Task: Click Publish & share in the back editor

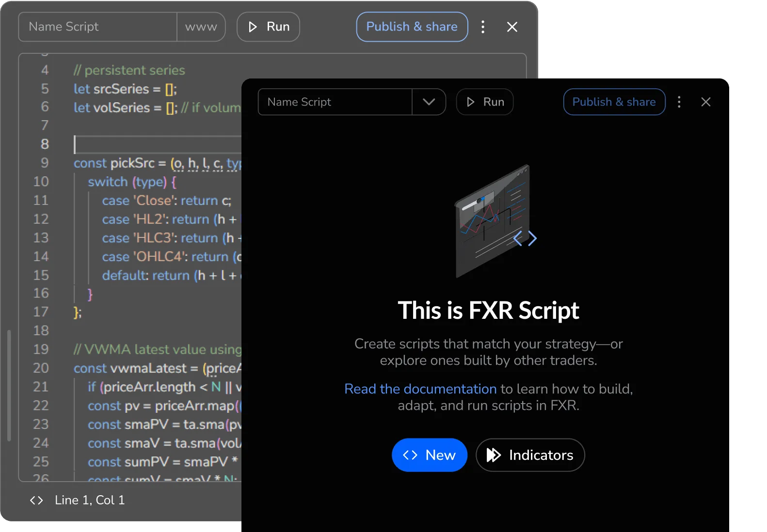Action: [412, 27]
